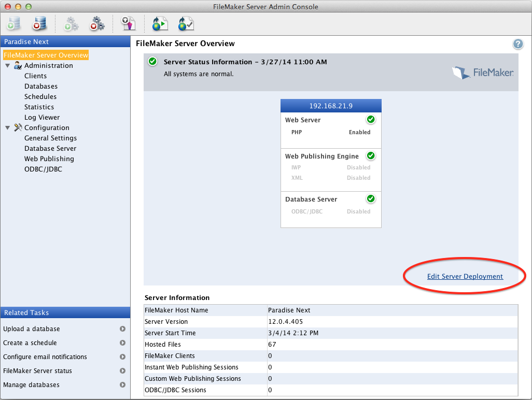Click the Edit Server Deployment link
The image size is (532, 400).
(465, 277)
